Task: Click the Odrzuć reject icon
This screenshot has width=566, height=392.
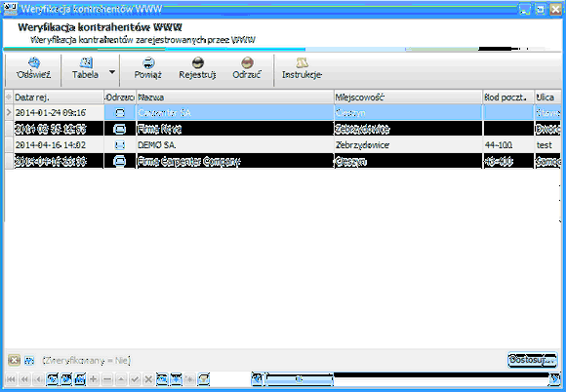Action: click(247, 62)
